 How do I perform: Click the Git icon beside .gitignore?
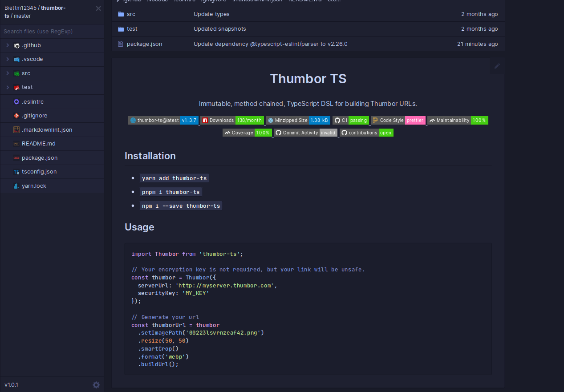pyautogui.click(x=16, y=115)
